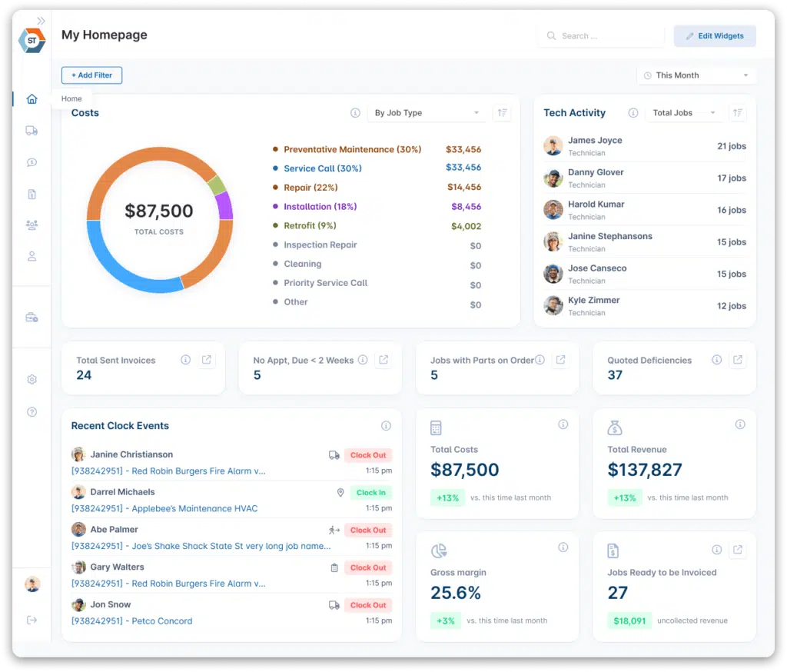Open Quoted Deficiencies external link icon
The height and width of the screenshot is (672, 787).
pyautogui.click(x=738, y=360)
